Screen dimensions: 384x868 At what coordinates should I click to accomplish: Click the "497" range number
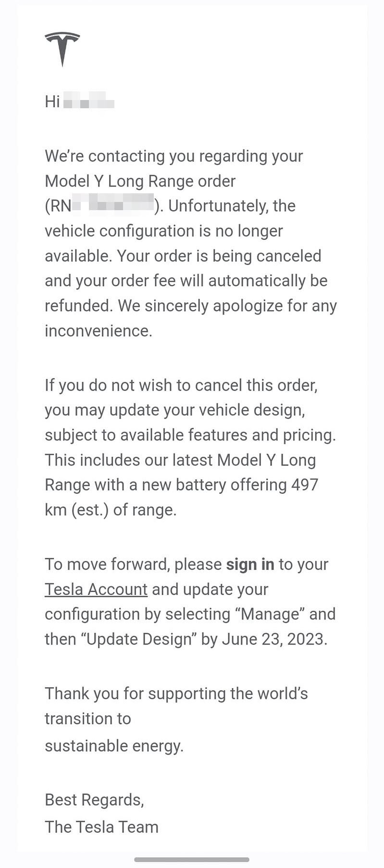pos(305,484)
